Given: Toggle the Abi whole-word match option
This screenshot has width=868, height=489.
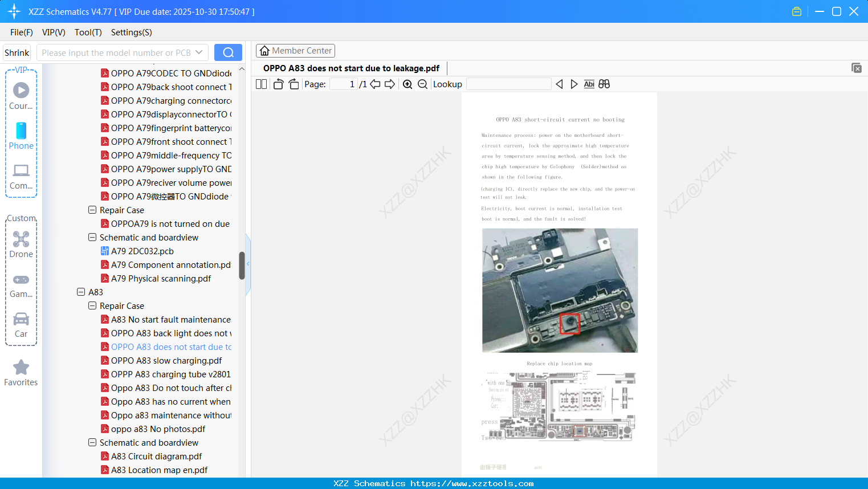Looking at the screenshot, I should pos(589,84).
